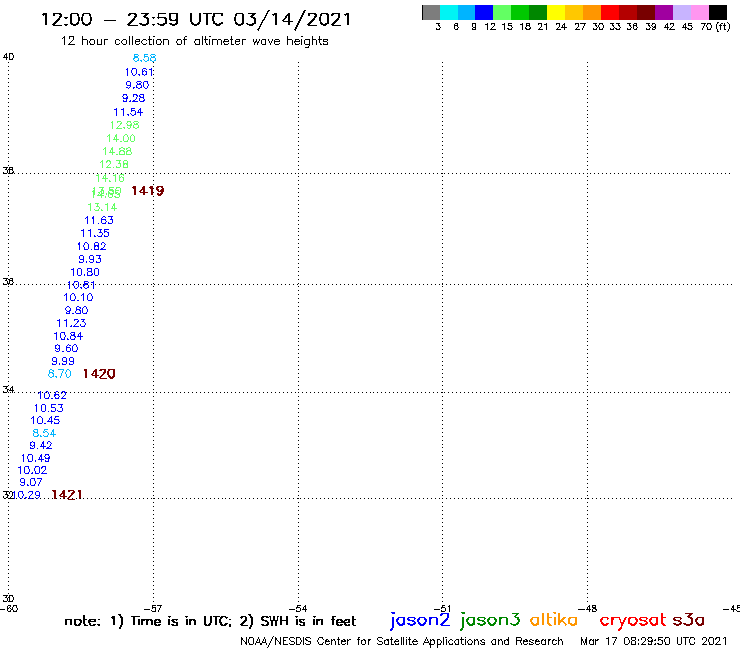Click the cyan swatch in the color scale
The image size is (740, 650).
tap(449, 12)
